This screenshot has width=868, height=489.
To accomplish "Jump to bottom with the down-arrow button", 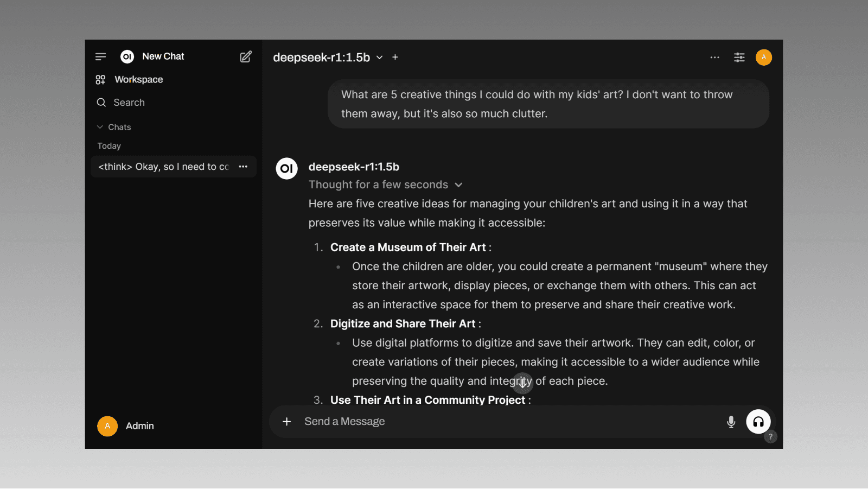I will point(522,383).
